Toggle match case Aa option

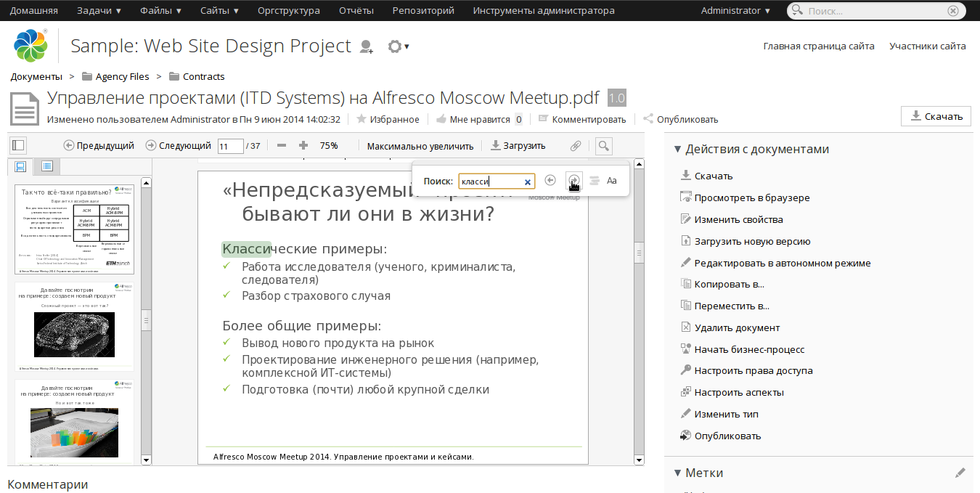pos(612,181)
